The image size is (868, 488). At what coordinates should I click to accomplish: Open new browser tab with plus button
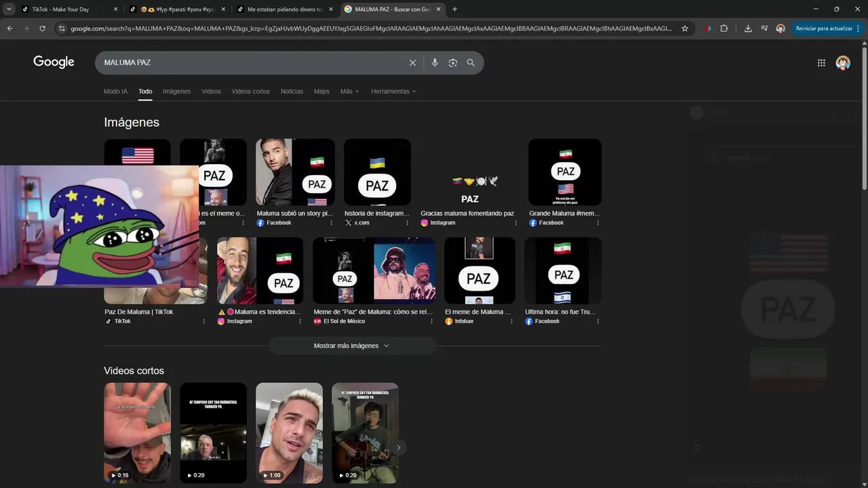click(x=454, y=9)
